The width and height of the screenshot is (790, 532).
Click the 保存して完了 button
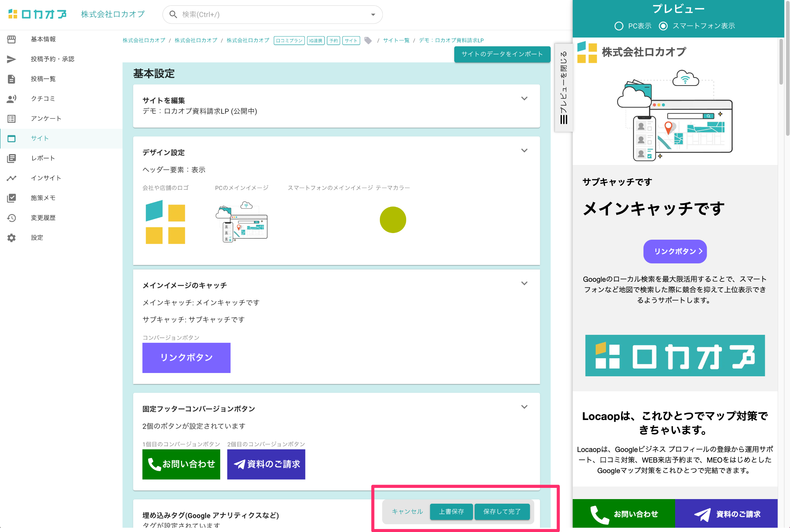point(502,511)
